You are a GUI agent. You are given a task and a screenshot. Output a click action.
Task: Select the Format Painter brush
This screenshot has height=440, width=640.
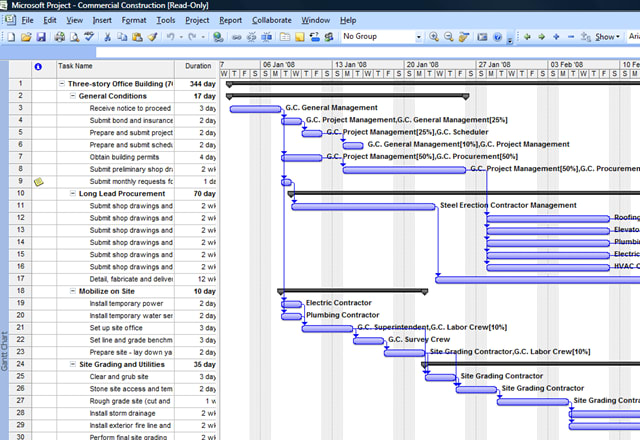click(x=152, y=37)
